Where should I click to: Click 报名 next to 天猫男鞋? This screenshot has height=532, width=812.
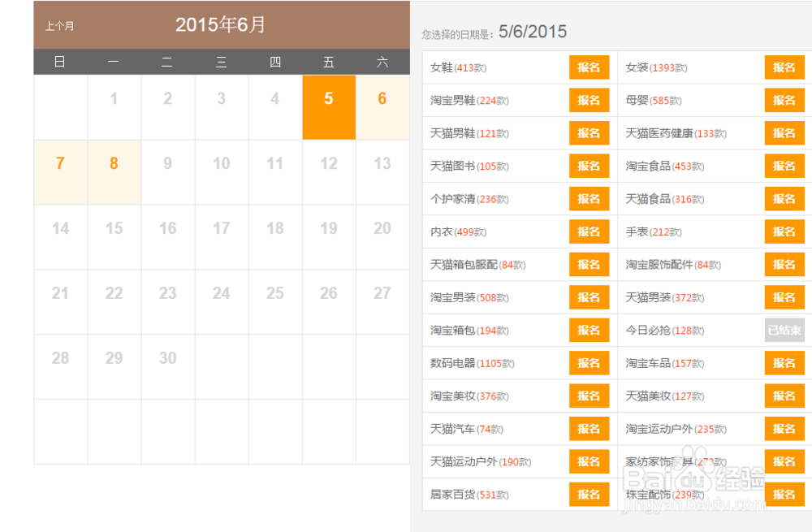pos(589,133)
